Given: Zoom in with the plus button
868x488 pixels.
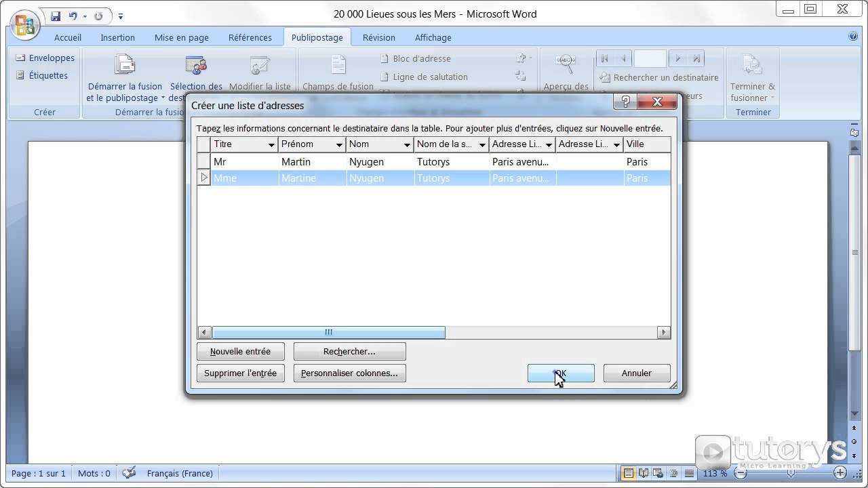Looking at the screenshot, I should [840, 473].
